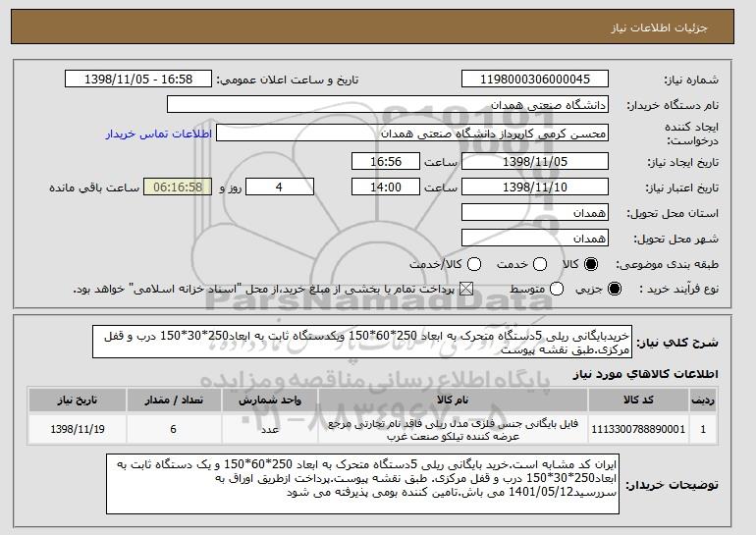Click the واحد شمارش column header

coord(270,401)
